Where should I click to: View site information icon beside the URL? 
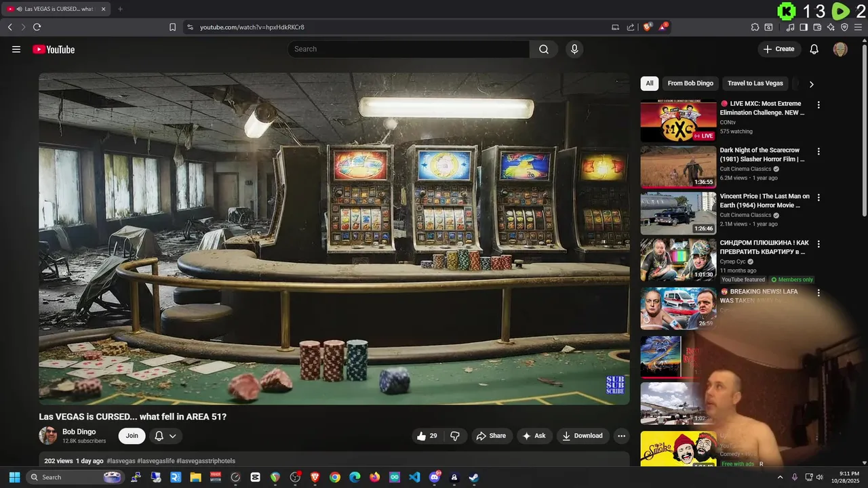(x=190, y=27)
